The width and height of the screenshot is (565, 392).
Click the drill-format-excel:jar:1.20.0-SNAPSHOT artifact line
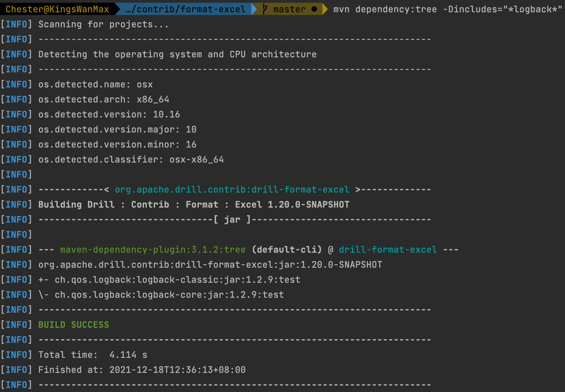point(210,265)
